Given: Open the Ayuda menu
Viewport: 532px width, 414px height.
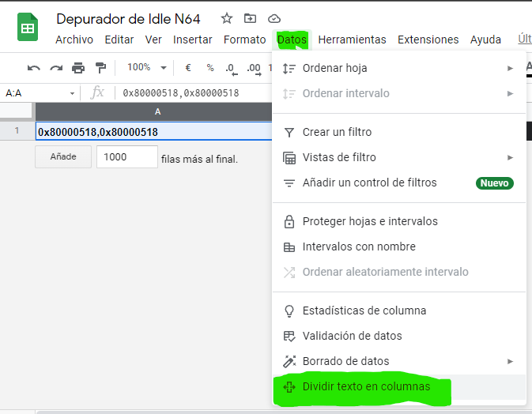Looking at the screenshot, I should (485, 40).
